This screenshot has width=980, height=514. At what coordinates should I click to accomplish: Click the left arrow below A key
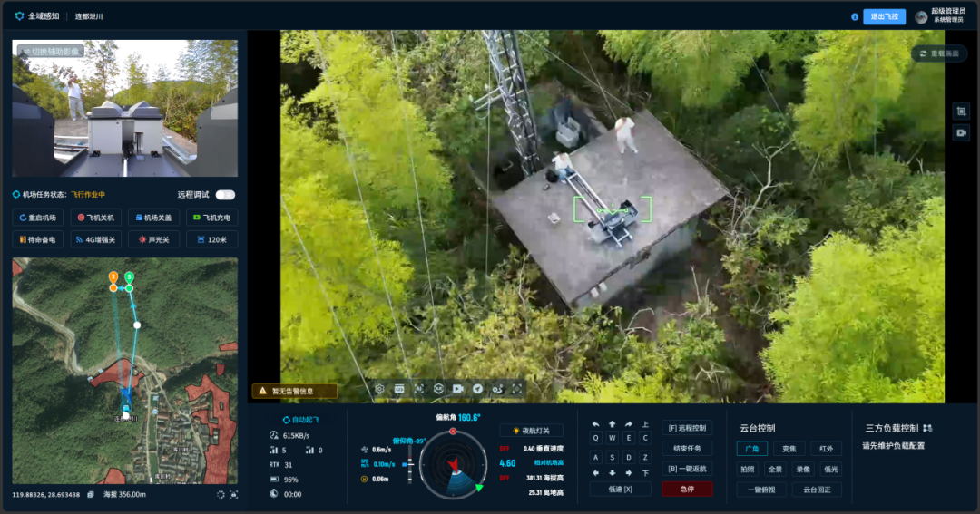click(x=595, y=473)
